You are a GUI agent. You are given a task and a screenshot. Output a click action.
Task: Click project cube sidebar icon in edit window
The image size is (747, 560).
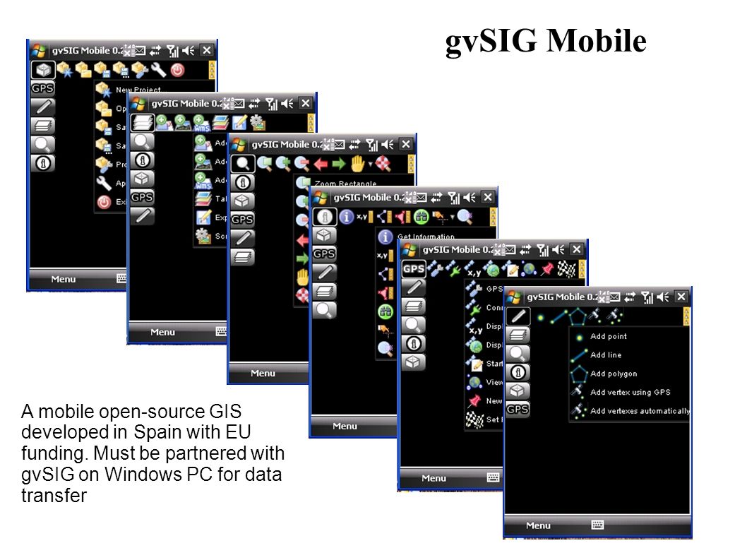(x=518, y=391)
